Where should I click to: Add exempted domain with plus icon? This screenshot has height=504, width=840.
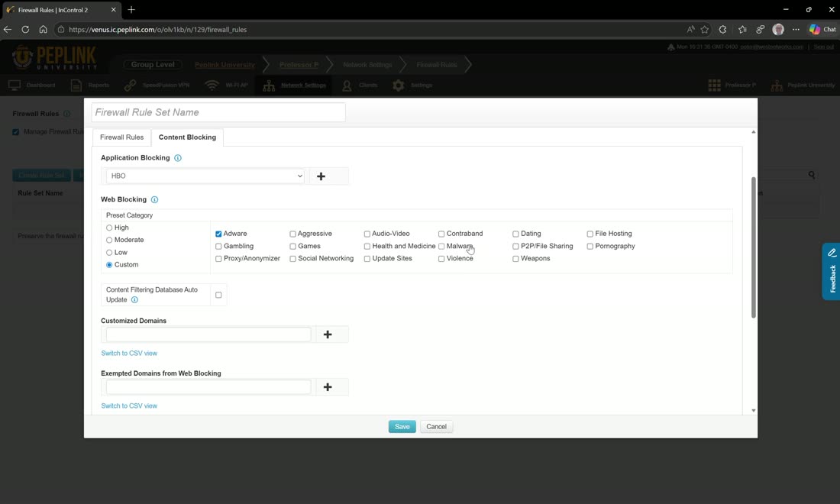pos(328,386)
